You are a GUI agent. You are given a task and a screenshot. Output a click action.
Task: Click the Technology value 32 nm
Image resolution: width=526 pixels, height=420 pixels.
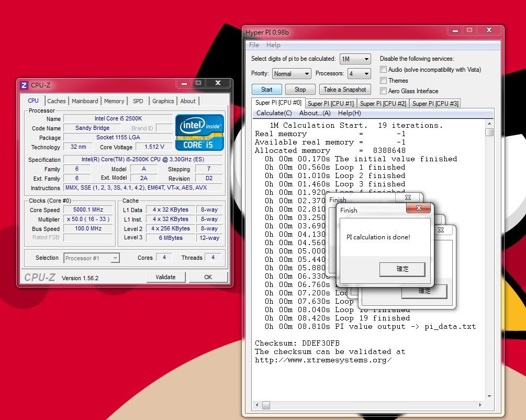pyautogui.click(x=78, y=147)
